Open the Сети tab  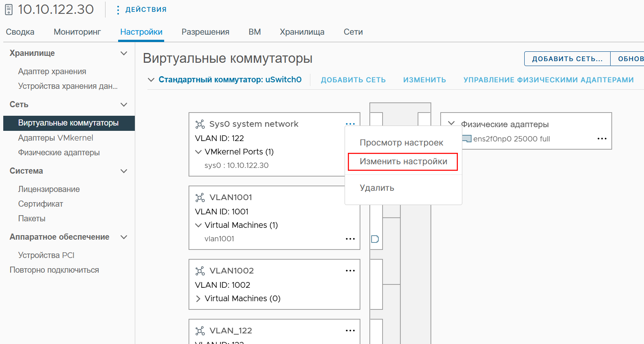pyautogui.click(x=353, y=32)
